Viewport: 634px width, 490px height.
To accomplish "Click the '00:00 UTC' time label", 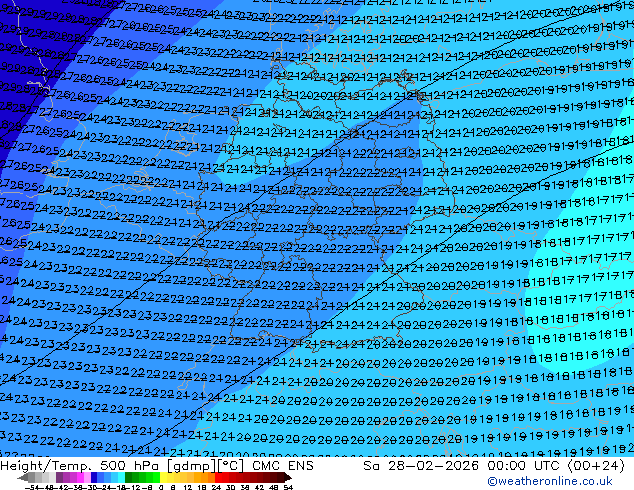I will pyautogui.click(x=525, y=465).
